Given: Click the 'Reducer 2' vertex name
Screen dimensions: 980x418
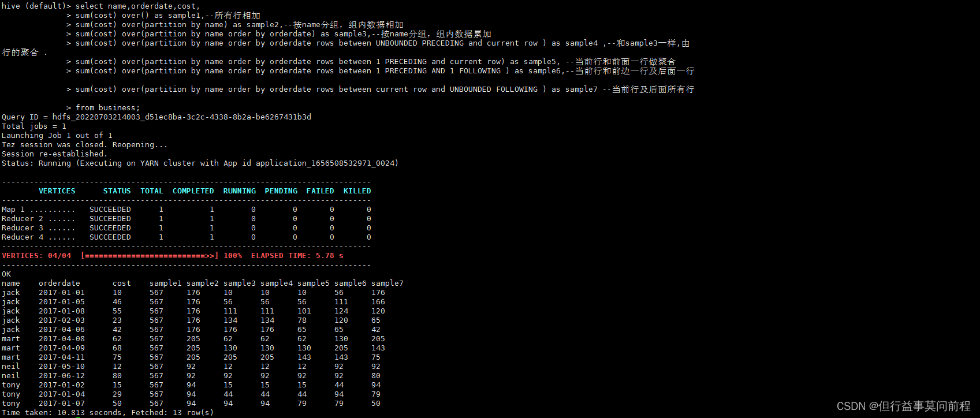Looking at the screenshot, I should point(23,219).
